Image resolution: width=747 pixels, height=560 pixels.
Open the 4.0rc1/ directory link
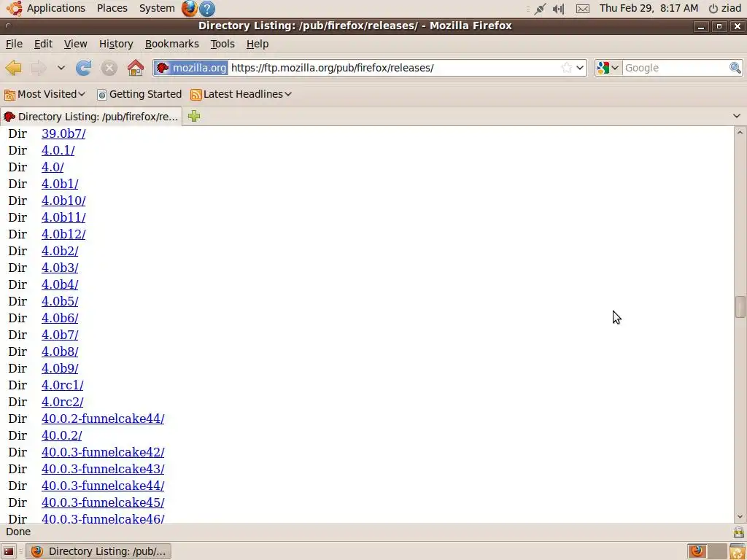pyautogui.click(x=63, y=385)
